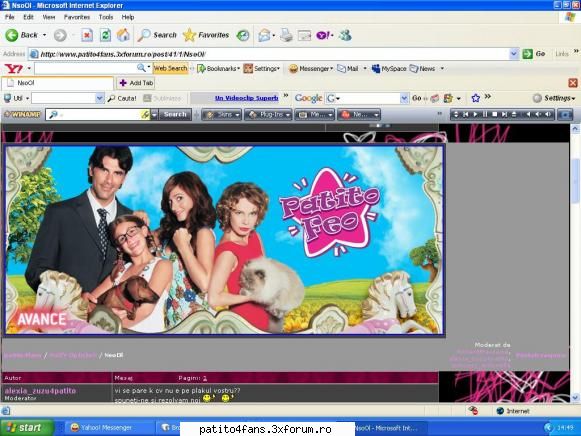The width and height of the screenshot is (581, 436).
Task: Click blue square icon after Winamp controls
Action: tap(565, 114)
